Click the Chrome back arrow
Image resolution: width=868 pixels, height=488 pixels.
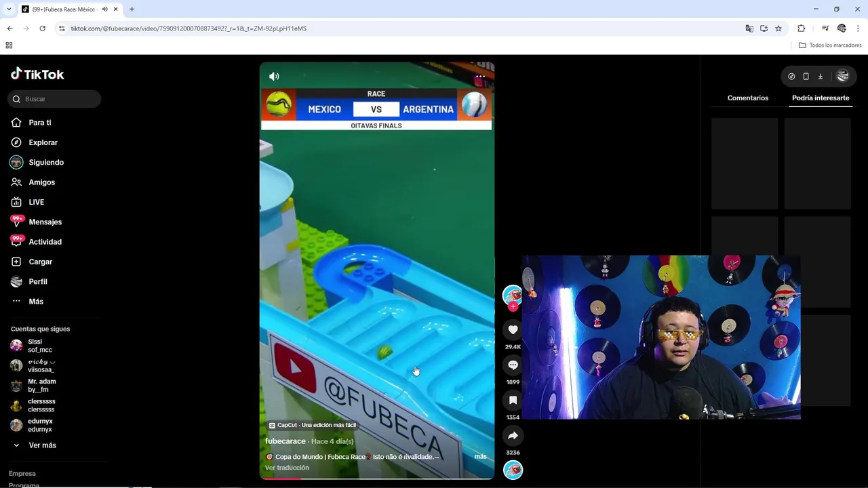(x=9, y=28)
